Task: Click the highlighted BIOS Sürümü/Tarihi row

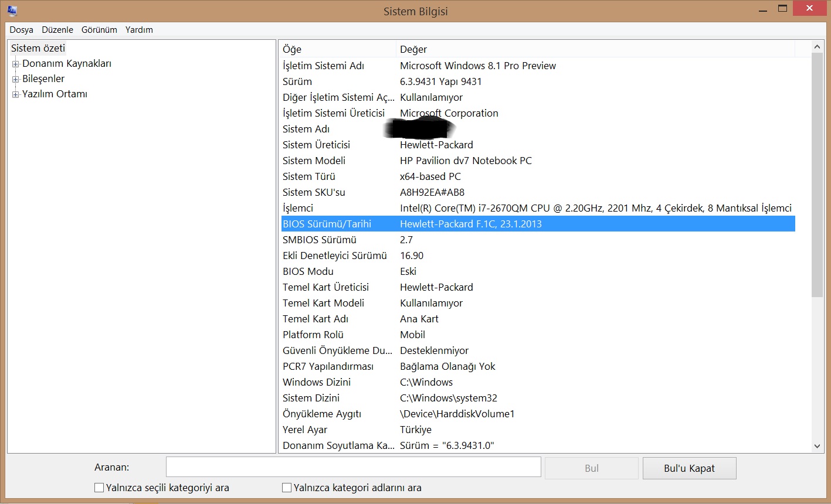Action: (x=538, y=224)
